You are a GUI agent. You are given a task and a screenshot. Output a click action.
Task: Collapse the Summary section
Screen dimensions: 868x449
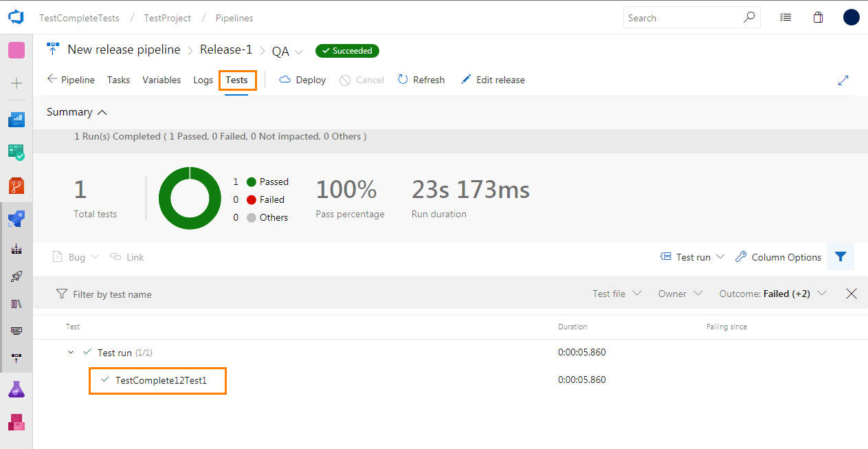pyautogui.click(x=77, y=112)
